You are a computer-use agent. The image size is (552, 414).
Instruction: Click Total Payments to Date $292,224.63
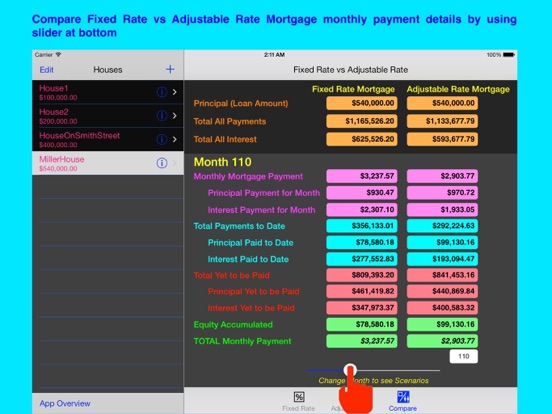click(x=442, y=226)
